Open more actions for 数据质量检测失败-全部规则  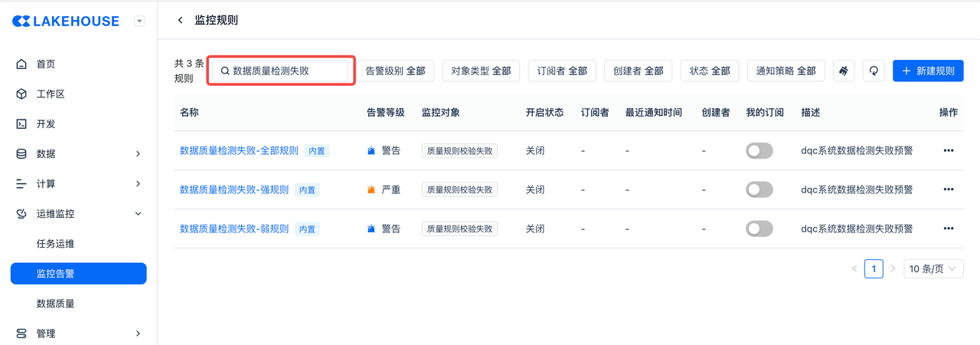tap(948, 151)
